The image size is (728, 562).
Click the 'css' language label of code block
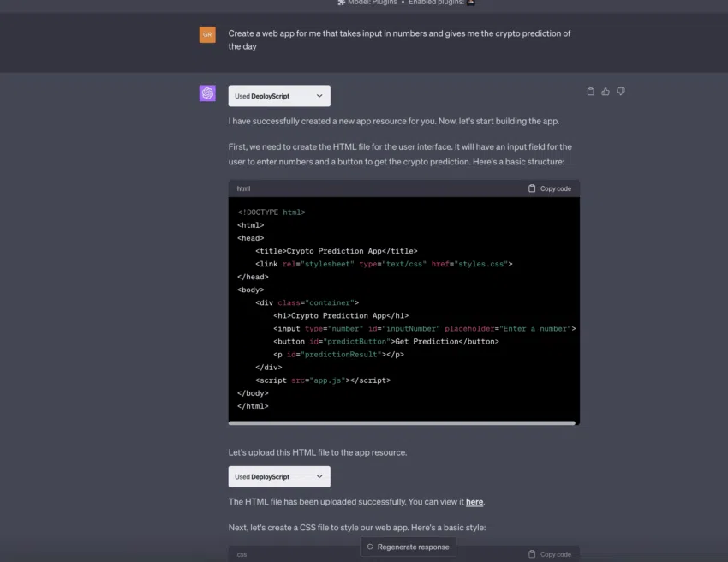[242, 554]
